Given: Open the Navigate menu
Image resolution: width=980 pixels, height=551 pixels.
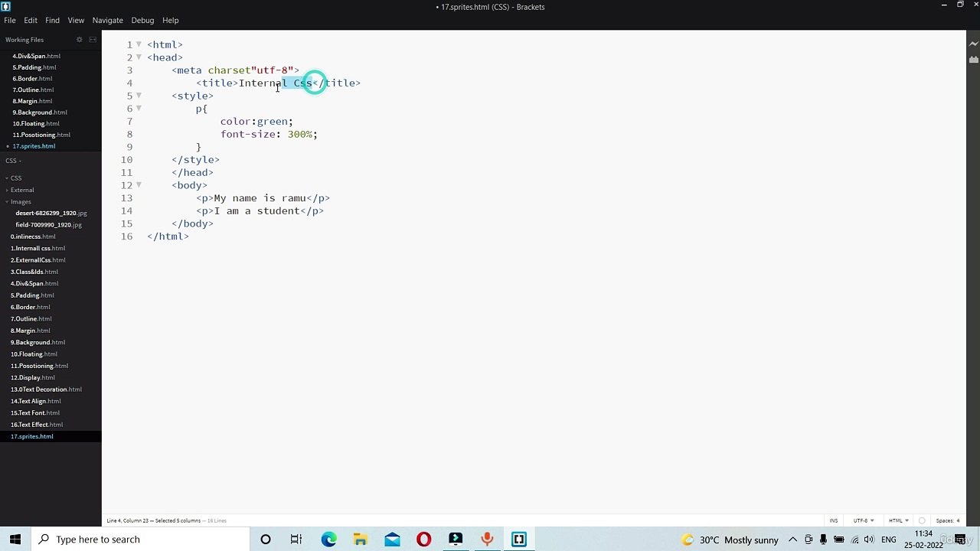Looking at the screenshot, I should point(107,20).
